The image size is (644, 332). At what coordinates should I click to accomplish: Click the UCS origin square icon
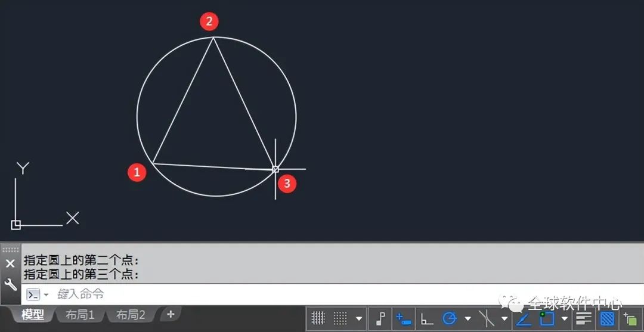coord(16,225)
